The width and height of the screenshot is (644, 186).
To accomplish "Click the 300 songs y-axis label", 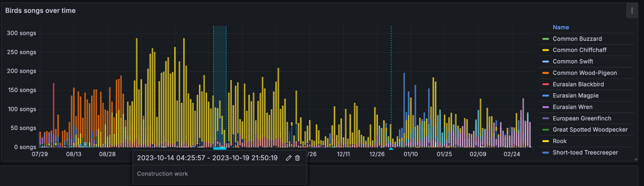I will [x=21, y=33].
